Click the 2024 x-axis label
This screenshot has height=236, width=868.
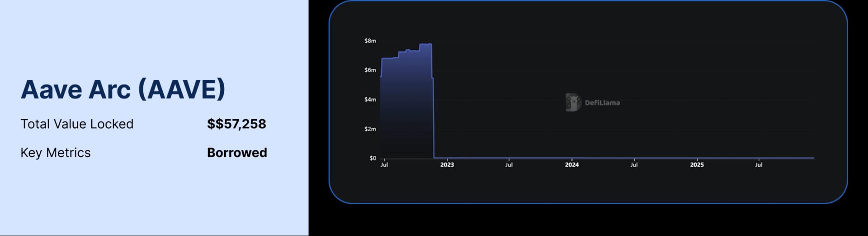572,165
